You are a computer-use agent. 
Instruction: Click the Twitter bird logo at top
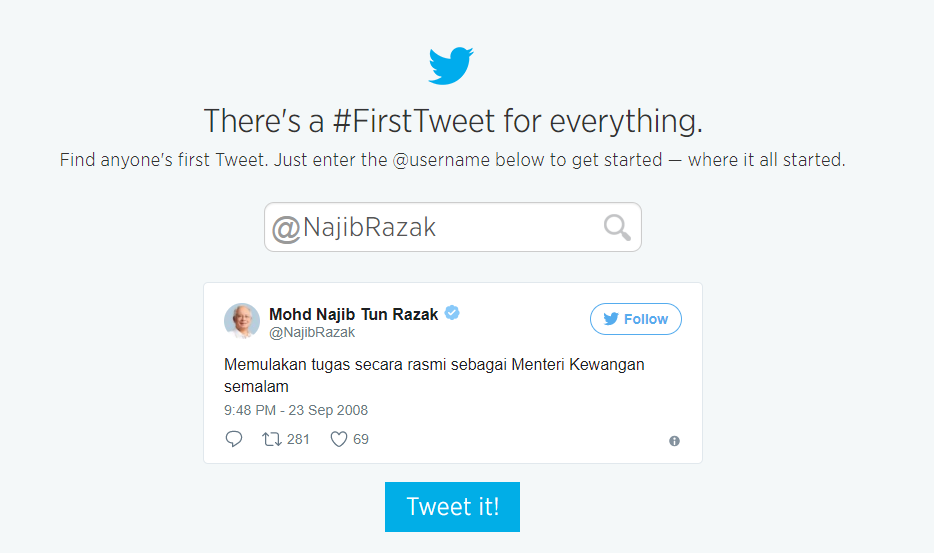pos(451,65)
